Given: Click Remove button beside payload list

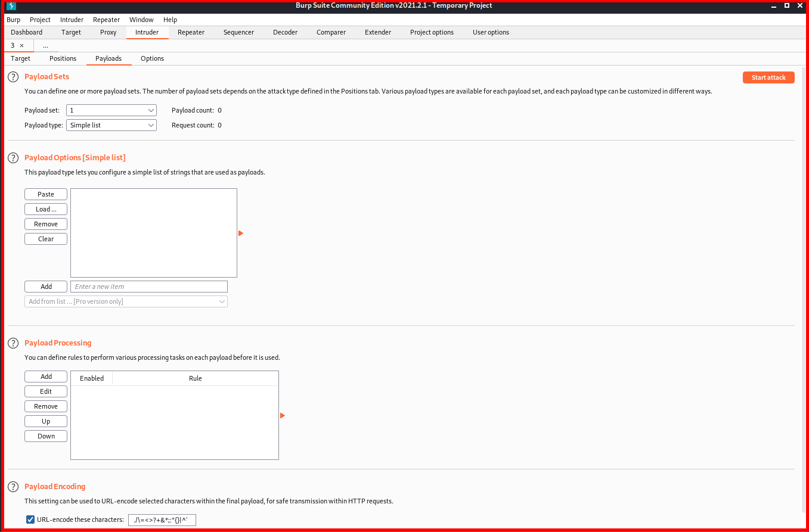Looking at the screenshot, I should [46, 224].
